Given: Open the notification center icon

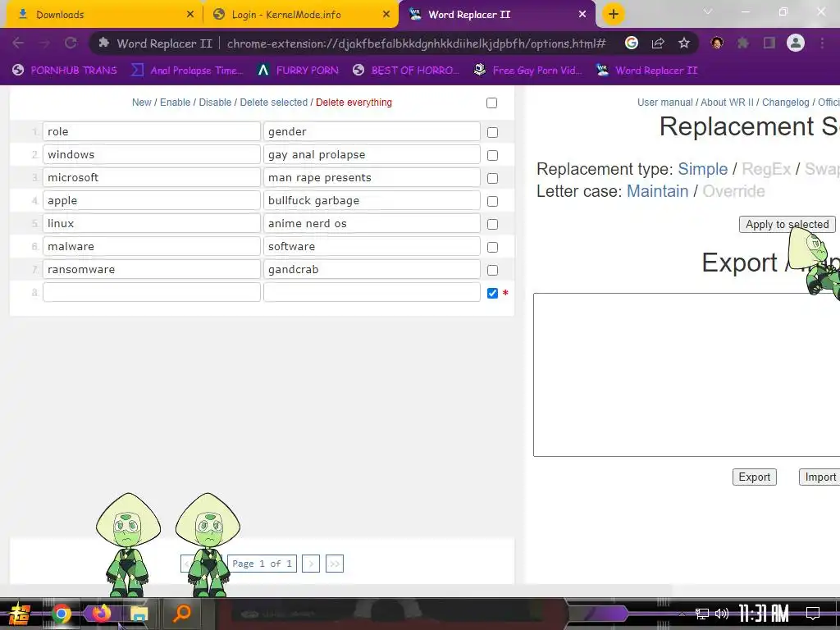Looking at the screenshot, I should [813, 614].
